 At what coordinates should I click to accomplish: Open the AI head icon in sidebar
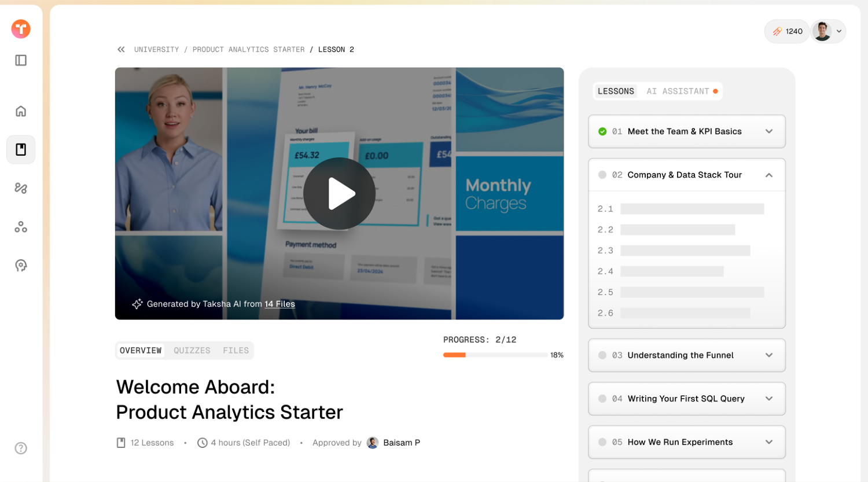coord(21,266)
